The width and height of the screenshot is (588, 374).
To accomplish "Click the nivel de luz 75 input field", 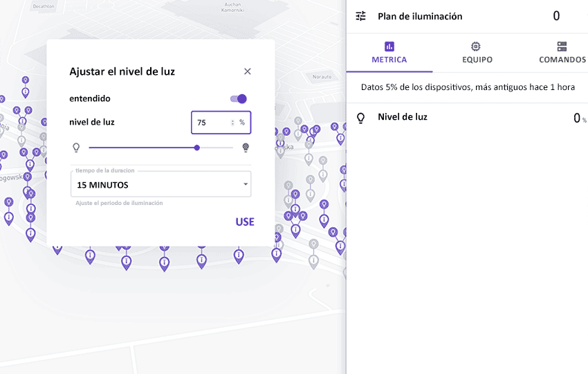I will [221, 123].
